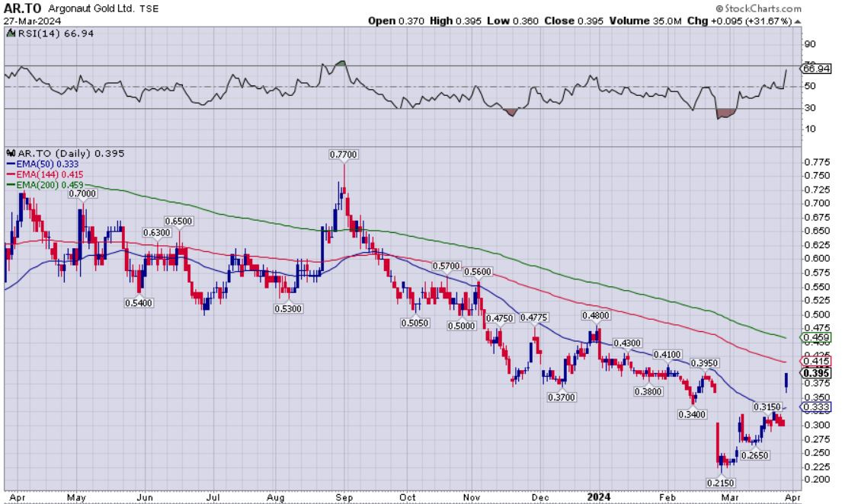Click the TSE exchange label

[149, 9]
